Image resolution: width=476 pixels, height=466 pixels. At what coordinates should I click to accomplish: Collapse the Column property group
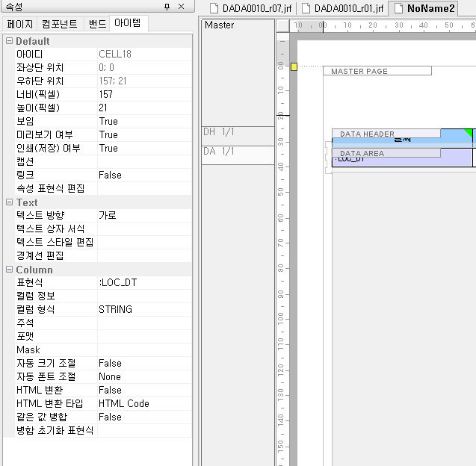tap(10, 270)
